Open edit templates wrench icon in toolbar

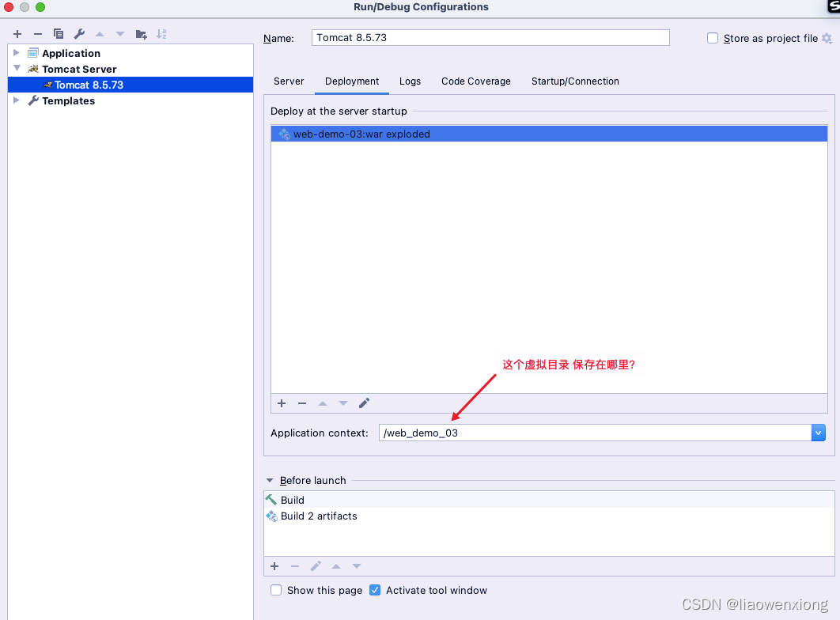[79, 34]
